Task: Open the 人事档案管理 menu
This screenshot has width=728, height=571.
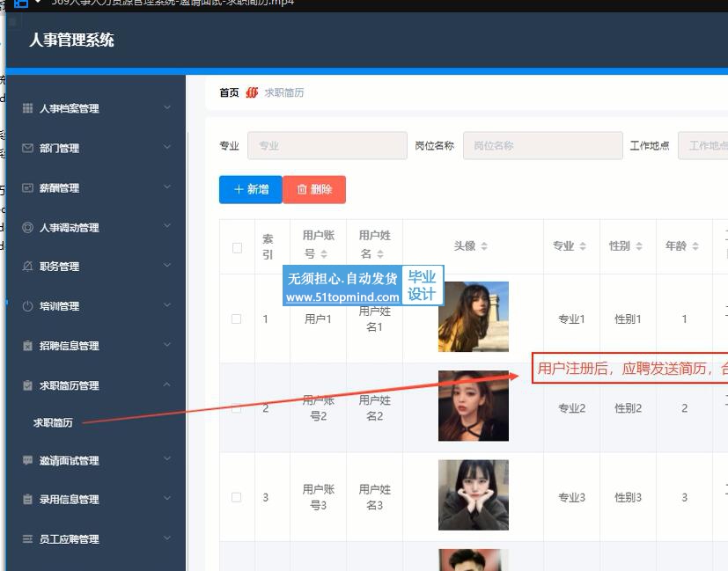Action: pyautogui.click(x=96, y=108)
